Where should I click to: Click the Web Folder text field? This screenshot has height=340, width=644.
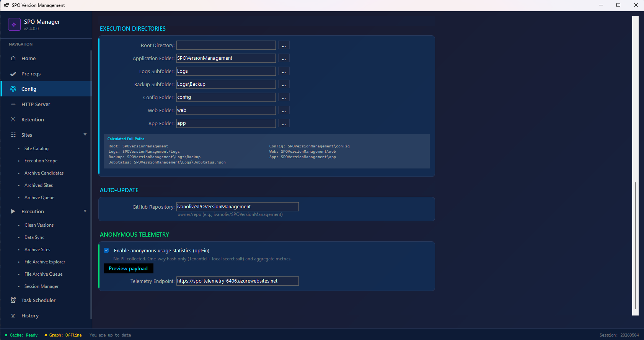[x=226, y=110]
